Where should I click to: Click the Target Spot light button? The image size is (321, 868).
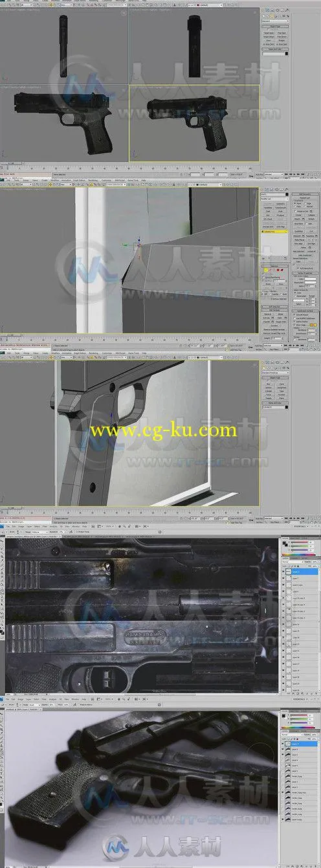(x=269, y=33)
